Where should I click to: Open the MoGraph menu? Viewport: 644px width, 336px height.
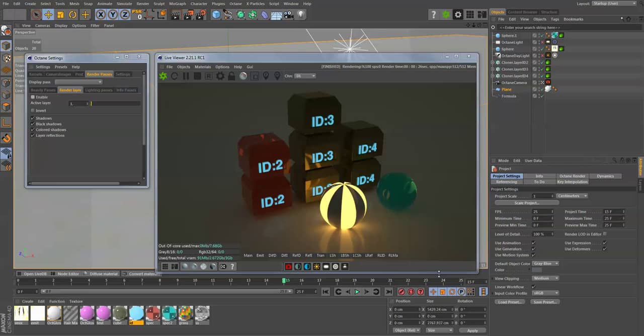pyautogui.click(x=177, y=4)
